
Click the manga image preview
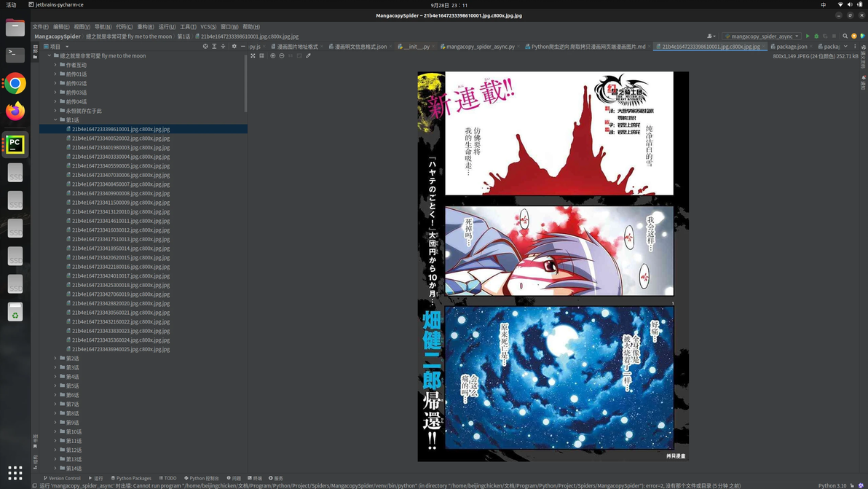(x=553, y=267)
